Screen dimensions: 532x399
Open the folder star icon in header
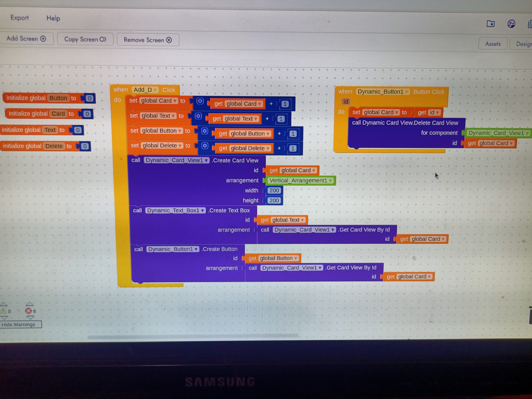(490, 24)
